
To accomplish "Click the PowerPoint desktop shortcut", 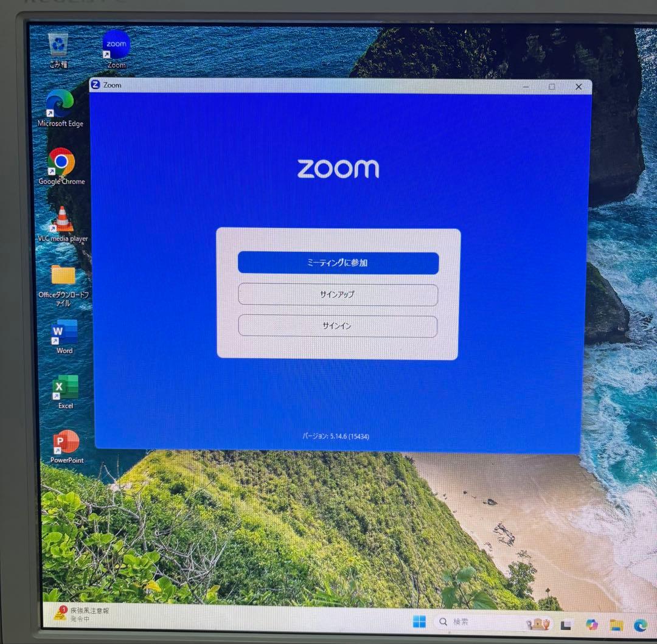I will tap(66, 442).
